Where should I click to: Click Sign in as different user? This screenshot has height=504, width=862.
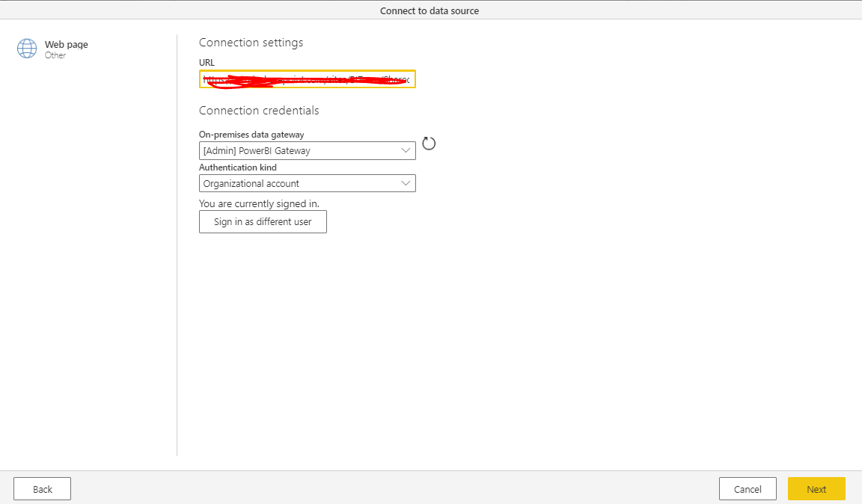coord(263,221)
